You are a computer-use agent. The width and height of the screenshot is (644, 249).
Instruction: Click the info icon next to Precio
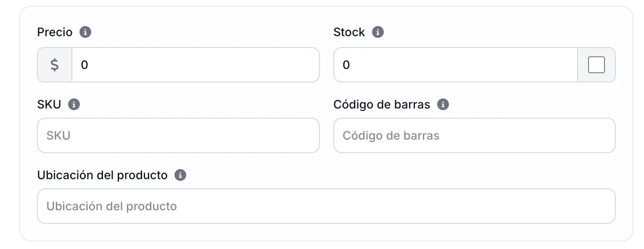coord(85,32)
